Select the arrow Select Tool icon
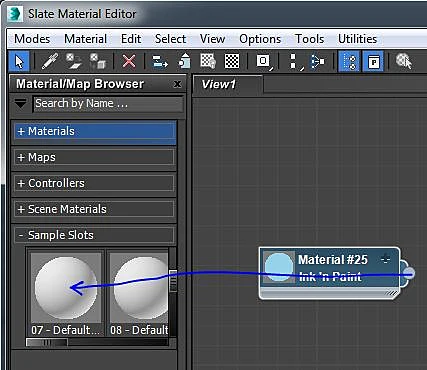 coord(19,61)
